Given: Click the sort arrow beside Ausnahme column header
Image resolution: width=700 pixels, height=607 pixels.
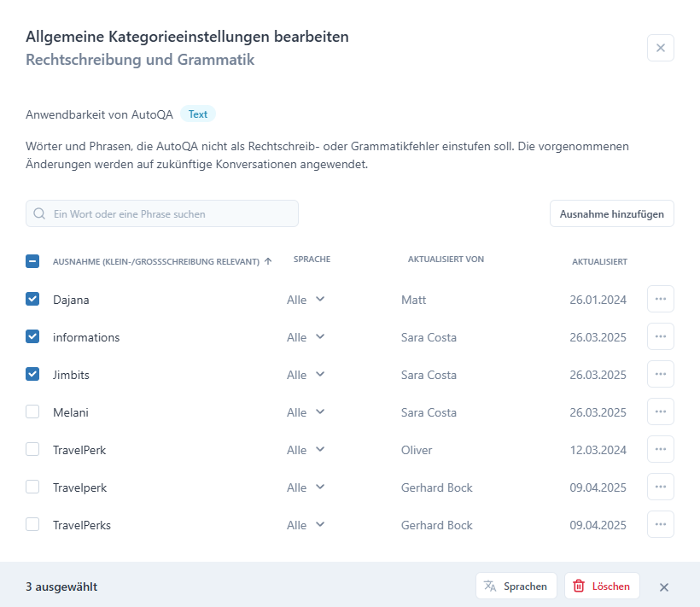Looking at the screenshot, I should click(x=268, y=261).
